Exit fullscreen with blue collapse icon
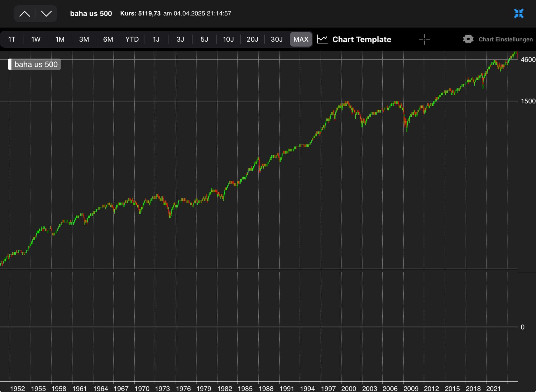 (518, 14)
